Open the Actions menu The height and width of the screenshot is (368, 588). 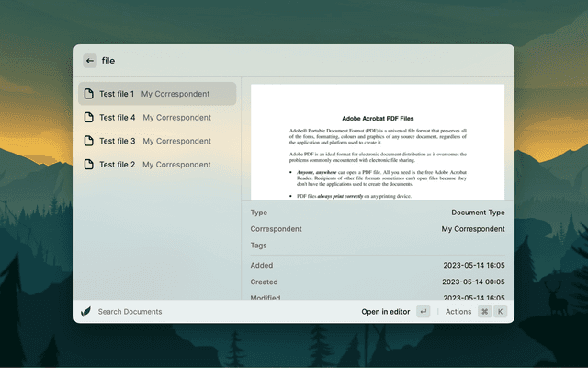tap(458, 312)
